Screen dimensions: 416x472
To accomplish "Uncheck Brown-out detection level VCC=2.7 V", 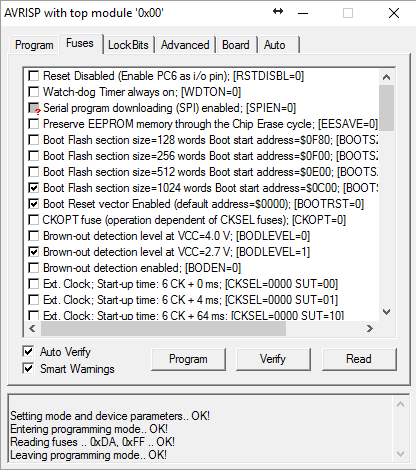I will 34,252.
